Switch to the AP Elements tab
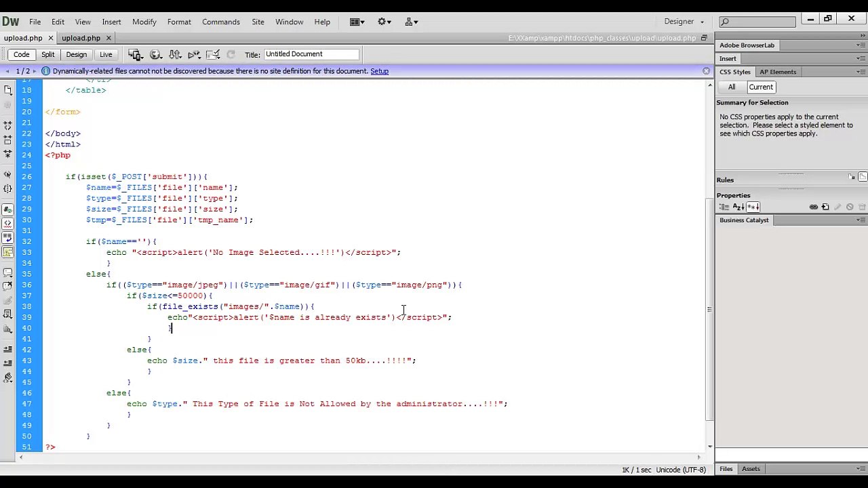The height and width of the screenshot is (488, 868). click(x=778, y=72)
